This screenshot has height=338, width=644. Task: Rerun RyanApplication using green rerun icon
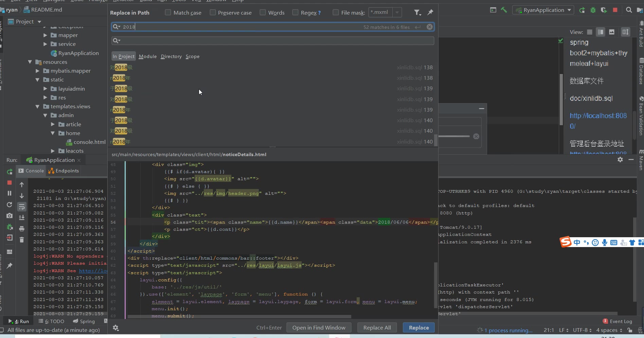[x=10, y=172]
